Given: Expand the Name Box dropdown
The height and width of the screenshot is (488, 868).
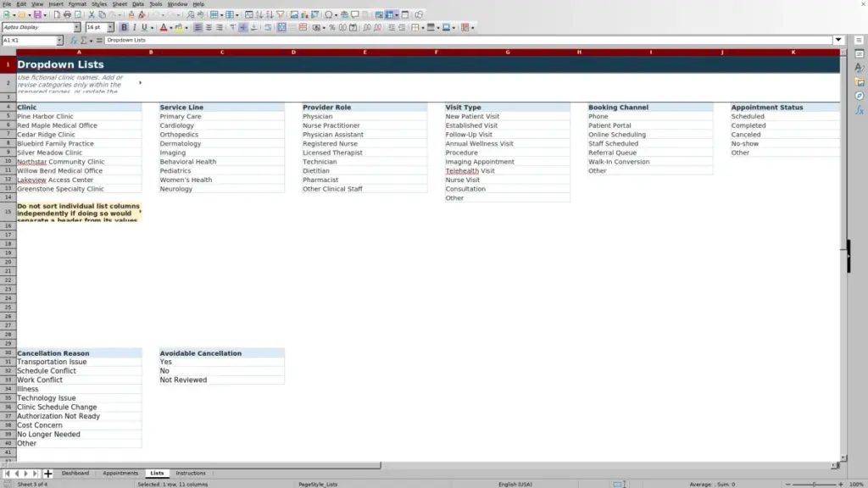Looking at the screenshot, I should pyautogui.click(x=59, y=41).
